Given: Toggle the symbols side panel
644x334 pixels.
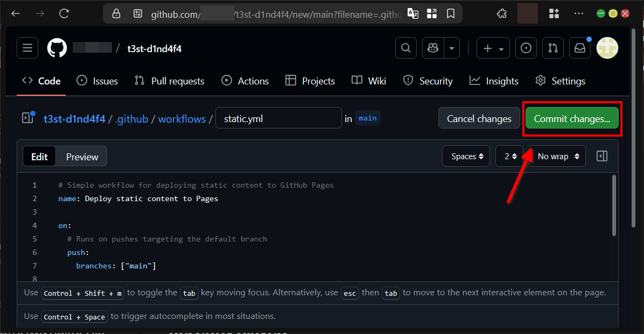Looking at the screenshot, I should click(601, 156).
